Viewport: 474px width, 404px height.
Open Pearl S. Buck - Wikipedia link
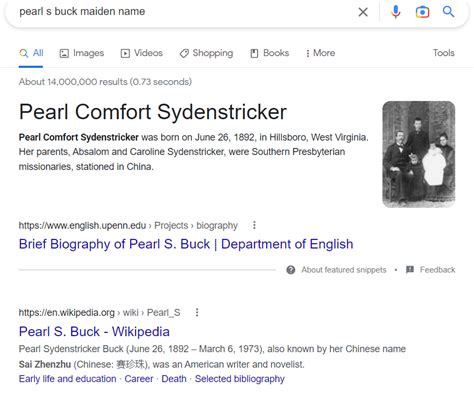point(94,331)
